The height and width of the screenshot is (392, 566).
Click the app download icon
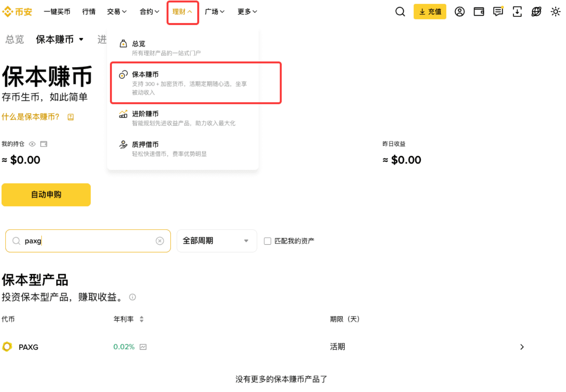(x=517, y=11)
